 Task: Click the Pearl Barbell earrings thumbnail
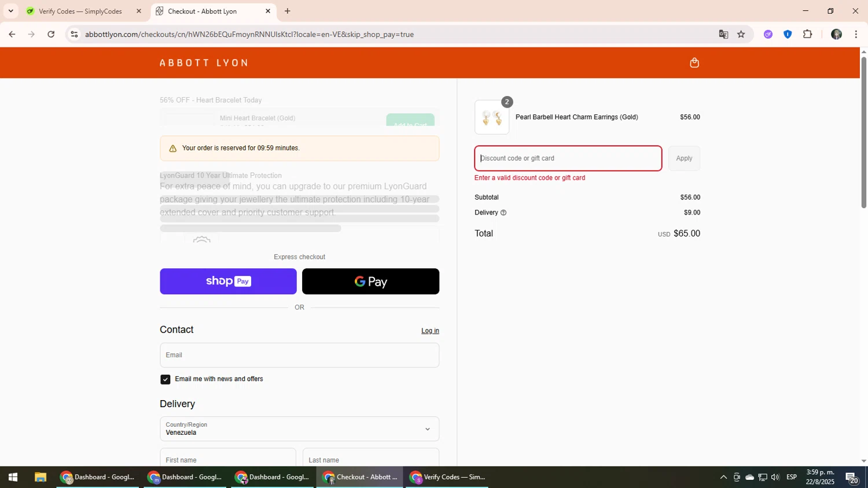pos(492,117)
